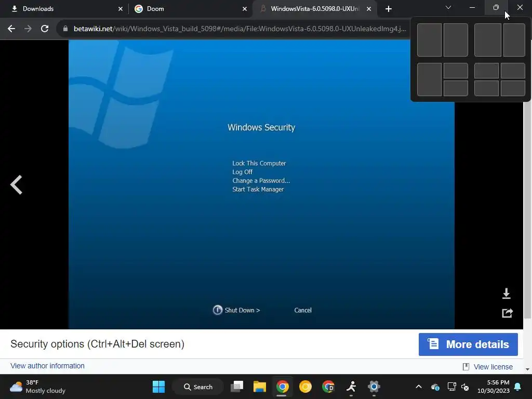
Task: Open the View author information link
Action: [47, 366]
